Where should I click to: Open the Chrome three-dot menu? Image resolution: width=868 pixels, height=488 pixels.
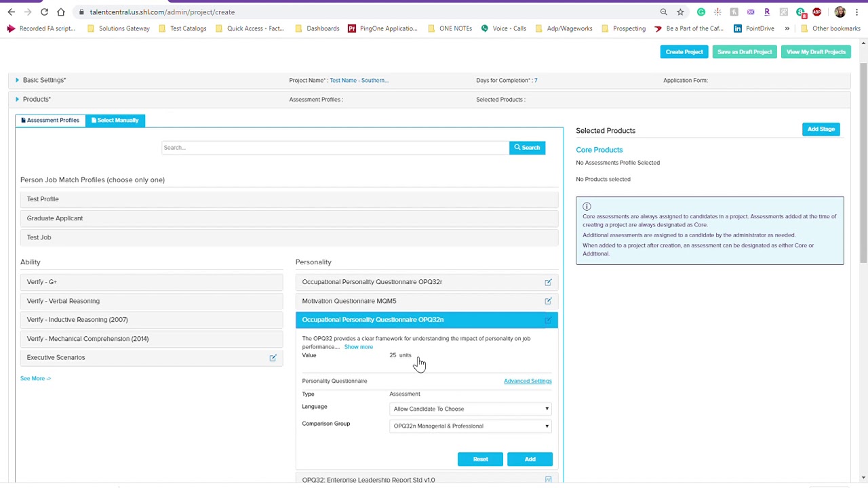(x=856, y=12)
